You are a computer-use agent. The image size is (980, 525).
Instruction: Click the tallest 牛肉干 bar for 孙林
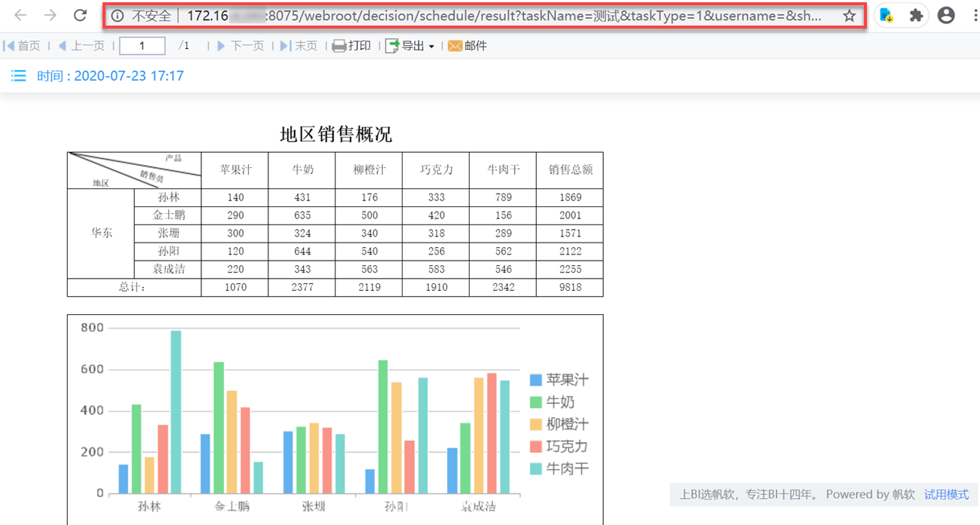point(176,412)
